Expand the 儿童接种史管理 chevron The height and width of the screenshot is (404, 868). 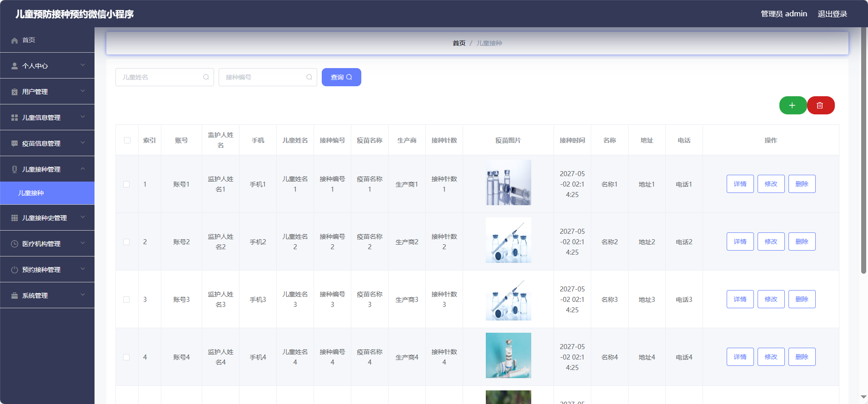tap(83, 217)
